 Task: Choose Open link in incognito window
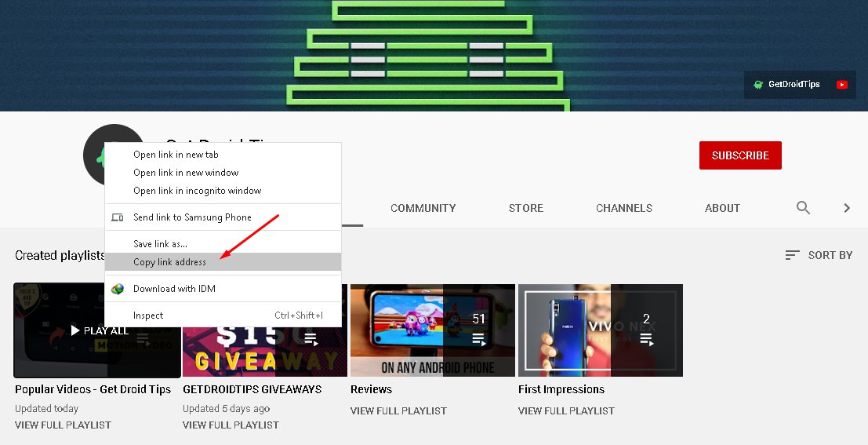pyautogui.click(x=223, y=191)
